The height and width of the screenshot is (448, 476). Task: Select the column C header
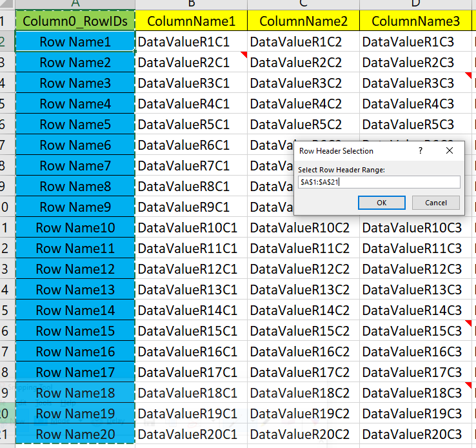303,4
